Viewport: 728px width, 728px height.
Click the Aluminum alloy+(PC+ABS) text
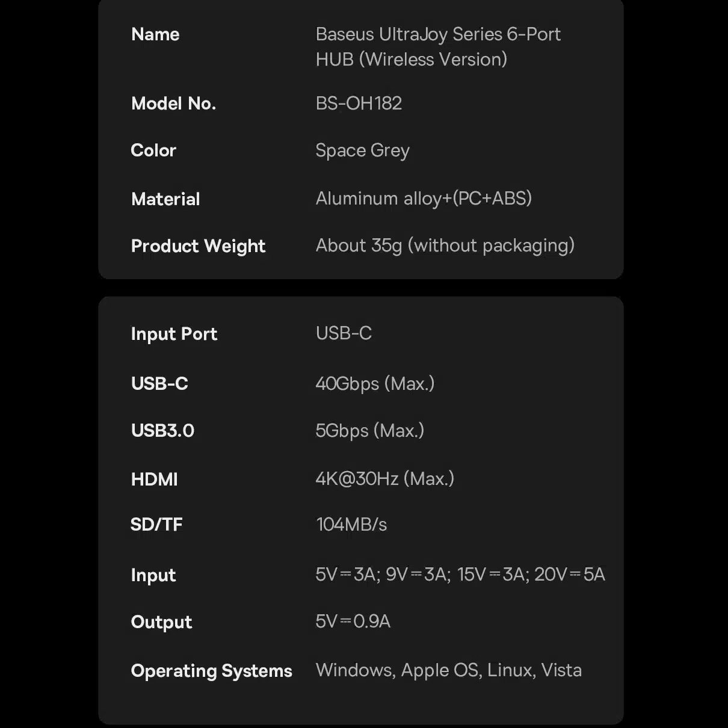click(x=424, y=199)
